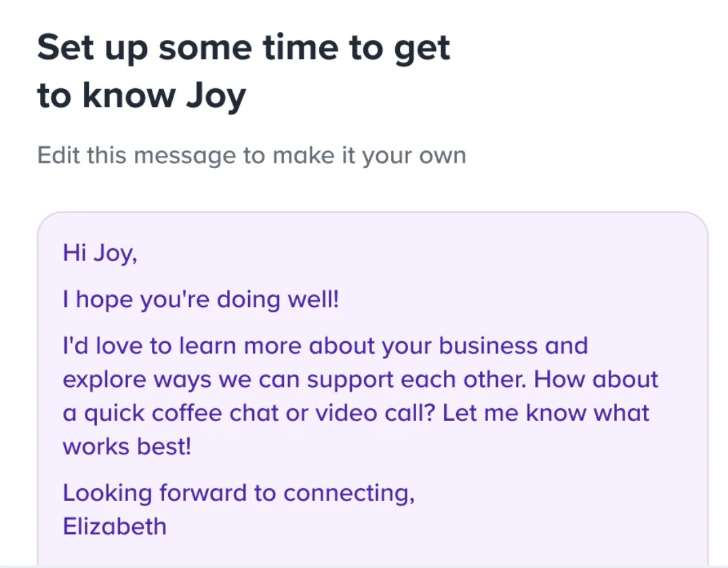
Task: Click empty space below the 'Elizabeth' signature
Action: pyautogui.click(x=372, y=552)
